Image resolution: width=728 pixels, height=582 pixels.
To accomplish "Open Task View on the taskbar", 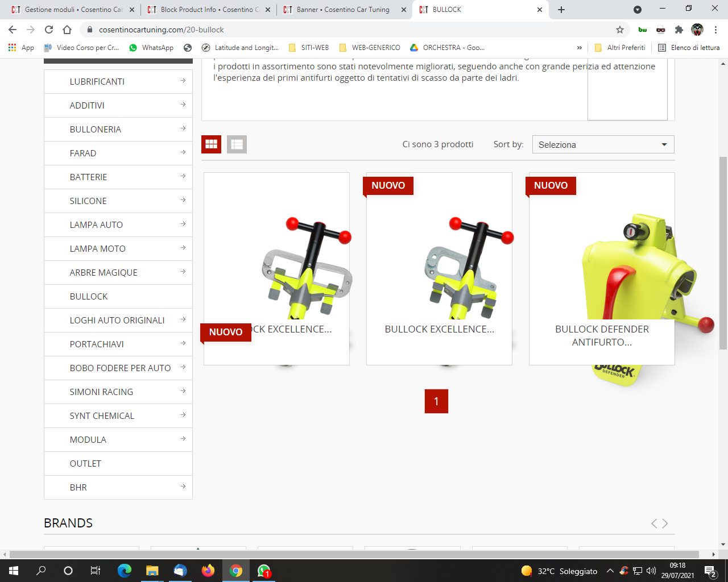I will 96,571.
